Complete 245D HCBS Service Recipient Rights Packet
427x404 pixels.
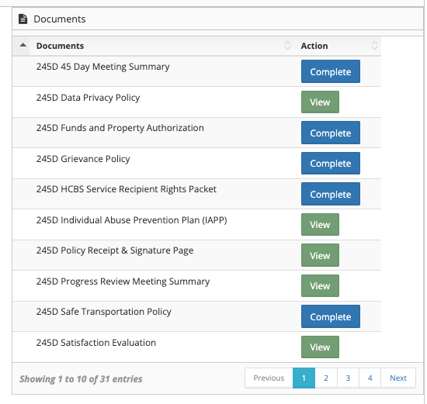pos(330,194)
